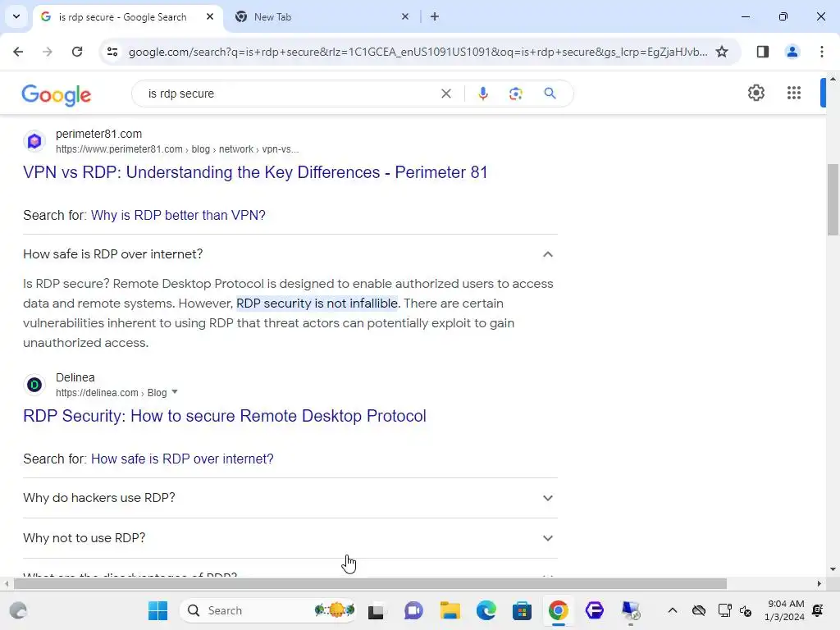Switch to Chrome on the taskbar
The width and height of the screenshot is (840, 630).
(558, 610)
